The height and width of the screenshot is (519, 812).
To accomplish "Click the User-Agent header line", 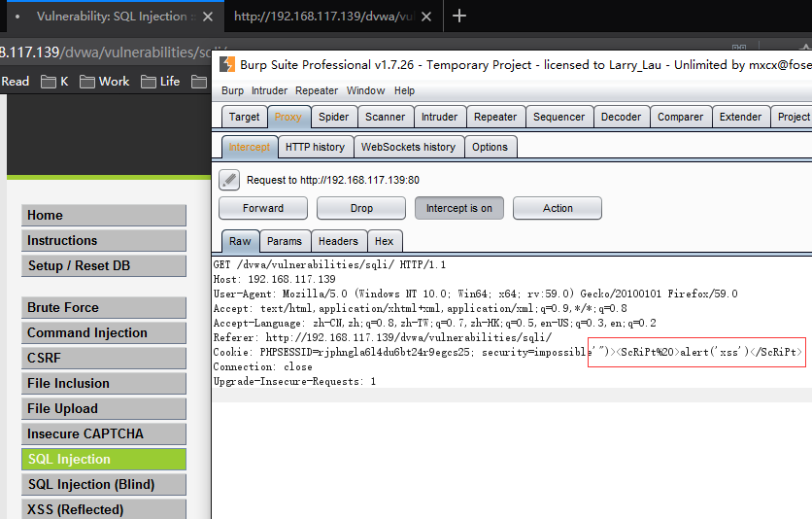I will 475,294.
